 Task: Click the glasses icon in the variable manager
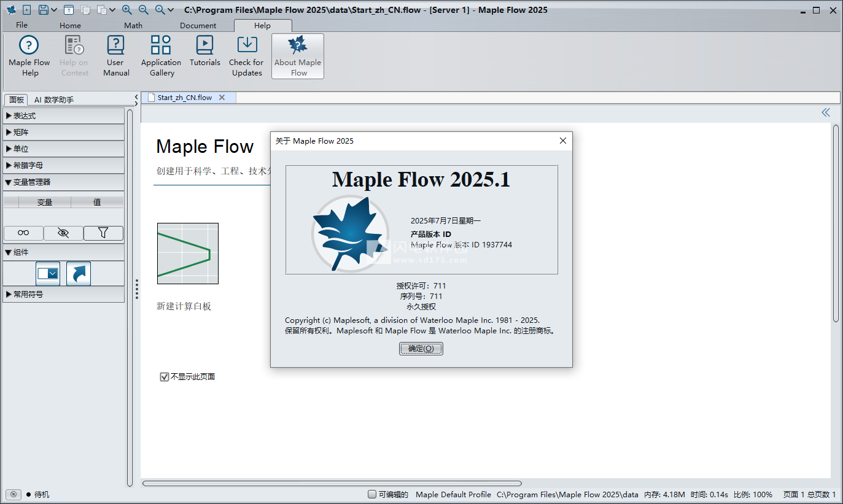[x=23, y=233]
